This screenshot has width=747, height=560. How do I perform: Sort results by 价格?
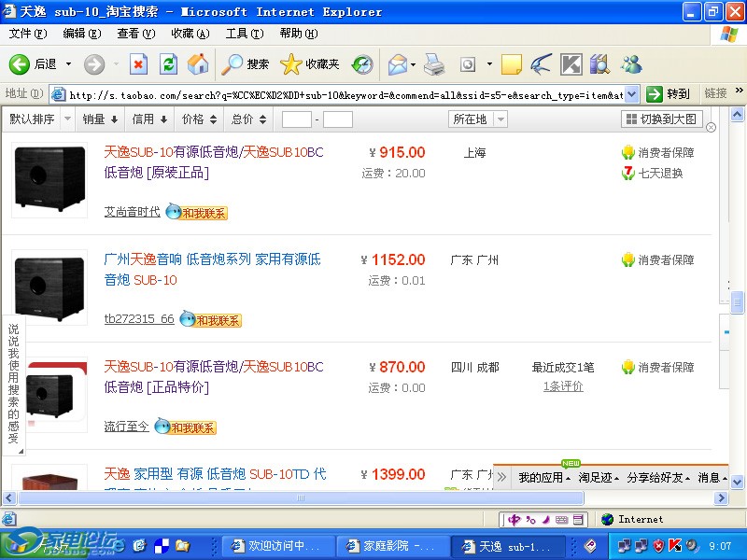pyautogui.click(x=200, y=119)
